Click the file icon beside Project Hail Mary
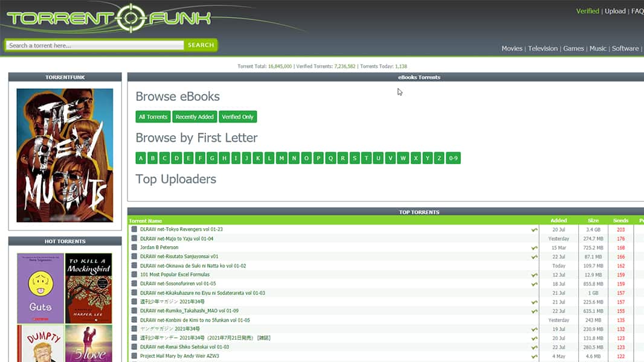 click(x=134, y=356)
